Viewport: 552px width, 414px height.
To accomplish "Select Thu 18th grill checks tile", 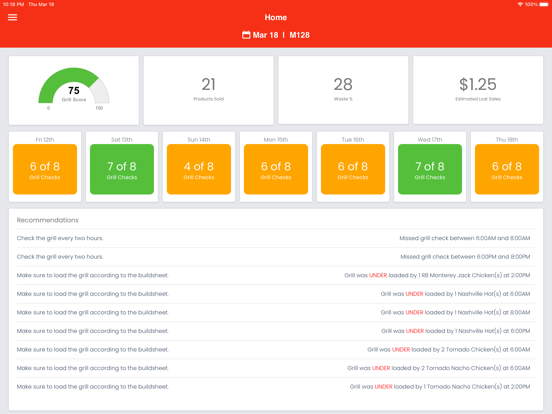I will click(x=507, y=169).
